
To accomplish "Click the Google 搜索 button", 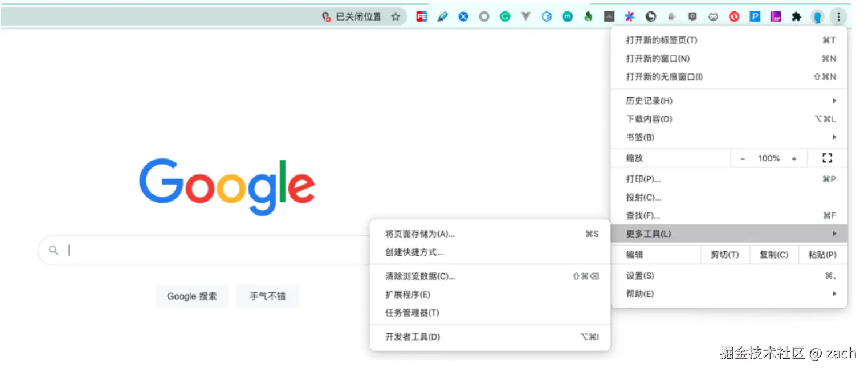I will pyautogui.click(x=192, y=296).
